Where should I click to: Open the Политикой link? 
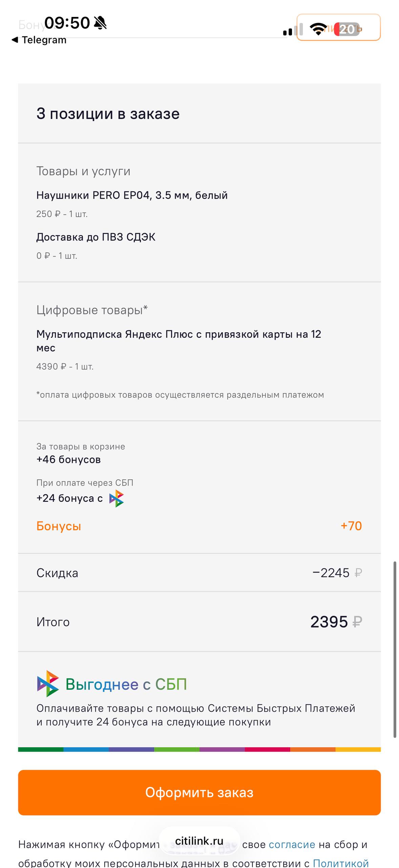(x=341, y=863)
